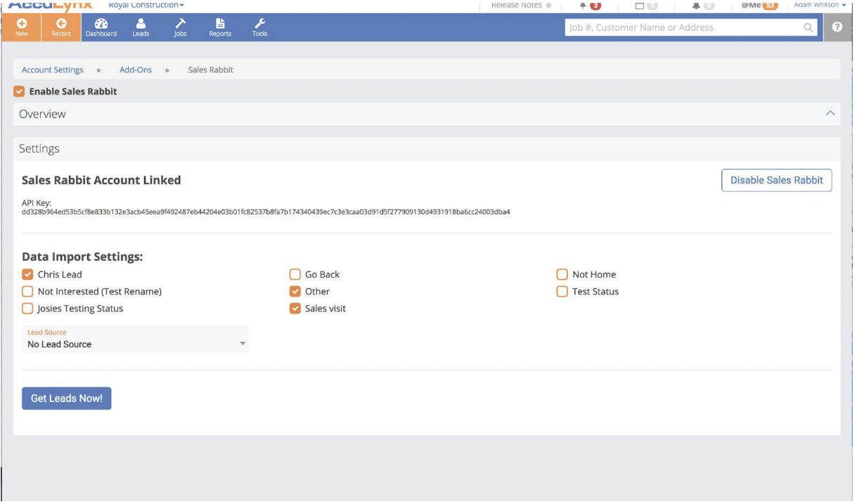
Task: Open the Recent items arrow icon
Action: pos(60,23)
